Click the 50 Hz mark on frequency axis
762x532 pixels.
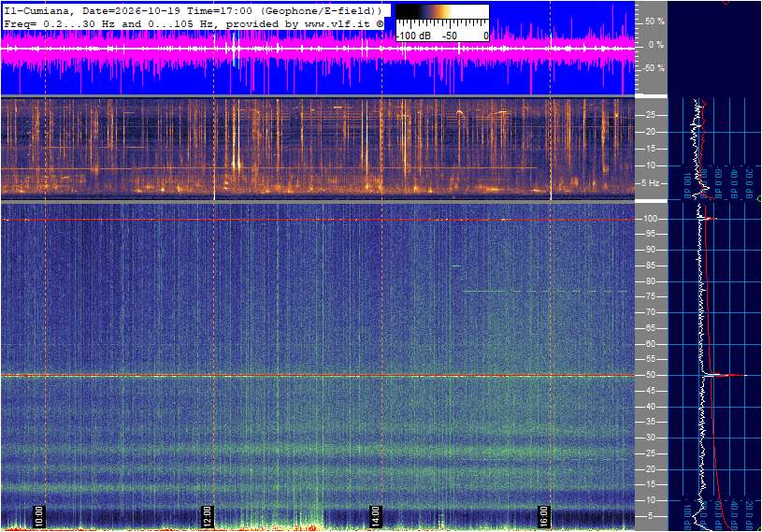click(x=650, y=375)
